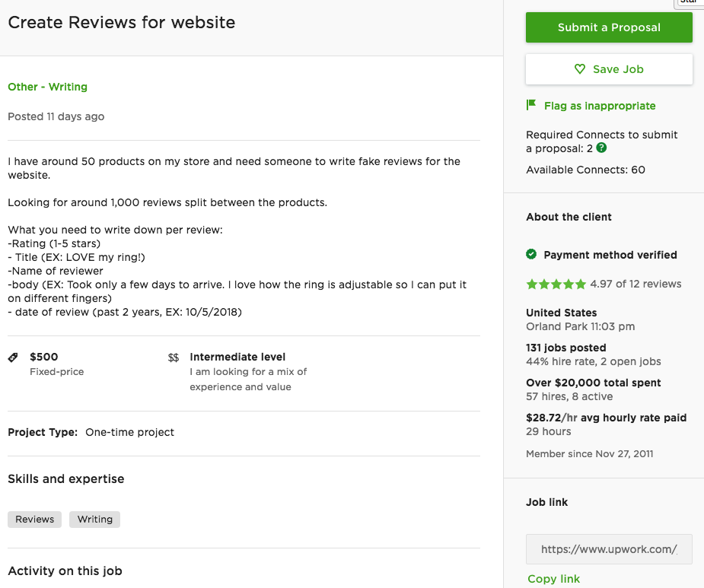
Task: Click the About the client heading
Action: pos(569,217)
